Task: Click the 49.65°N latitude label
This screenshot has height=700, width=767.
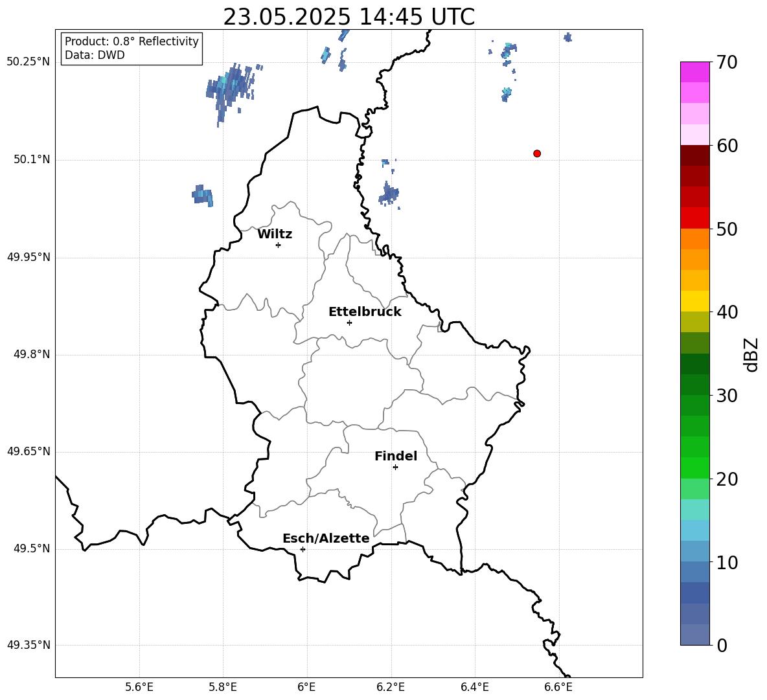Action: point(29,451)
